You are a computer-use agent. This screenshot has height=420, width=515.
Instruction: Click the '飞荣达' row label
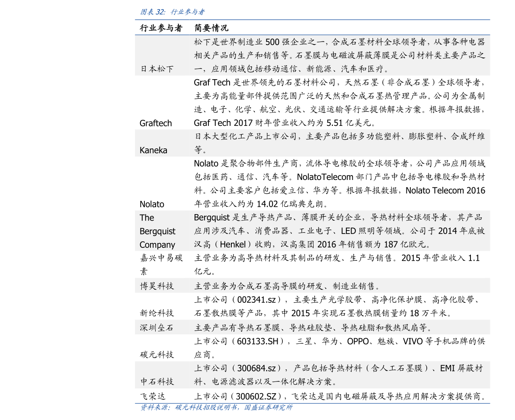pyautogui.click(x=152, y=396)
